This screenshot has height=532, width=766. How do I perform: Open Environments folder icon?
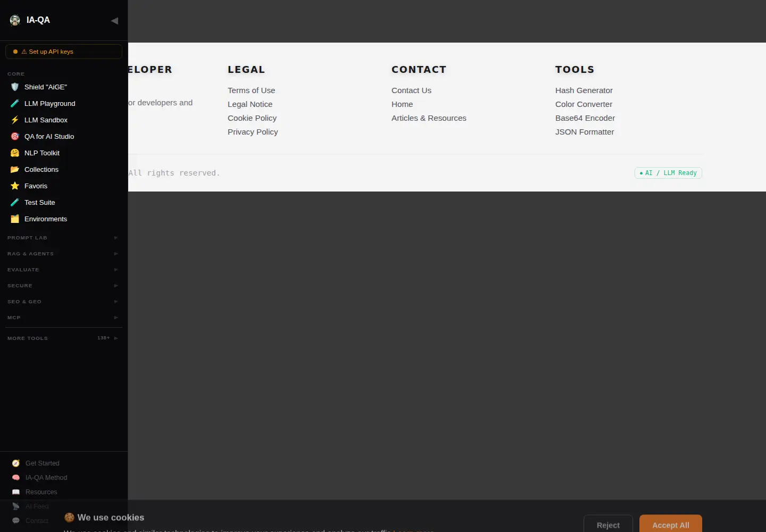point(15,219)
